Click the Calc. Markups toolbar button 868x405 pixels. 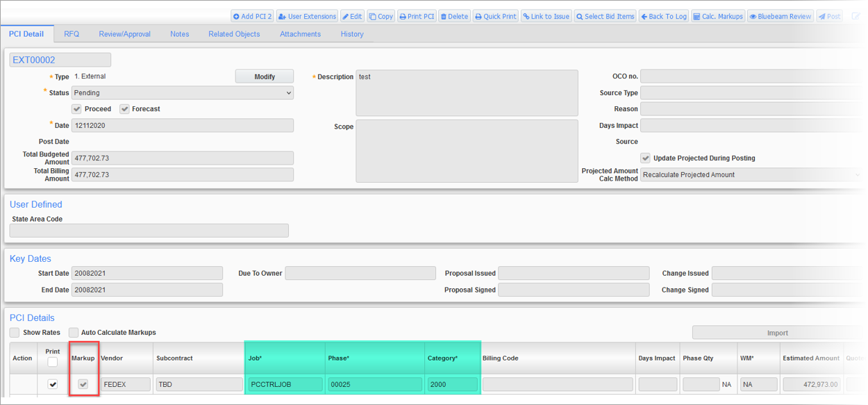718,16
